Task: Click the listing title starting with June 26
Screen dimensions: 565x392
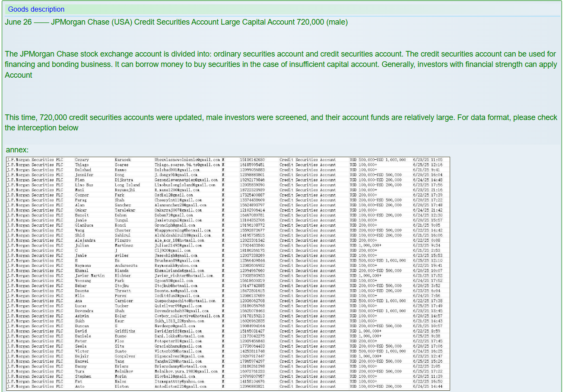Action: [176, 22]
